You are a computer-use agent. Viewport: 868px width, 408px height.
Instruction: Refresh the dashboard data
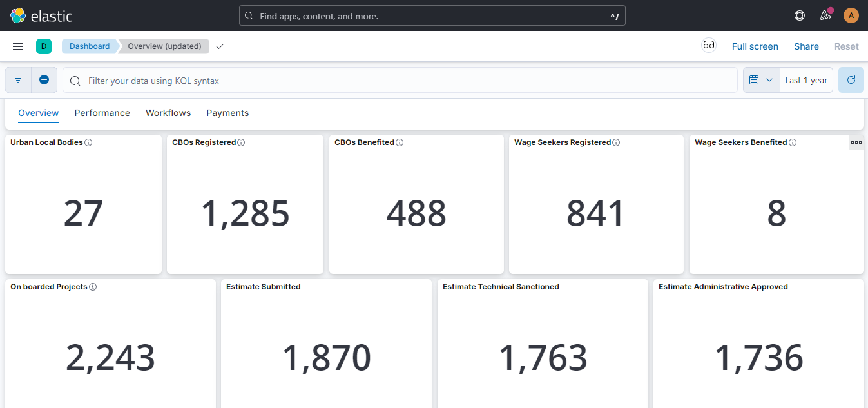click(851, 80)
